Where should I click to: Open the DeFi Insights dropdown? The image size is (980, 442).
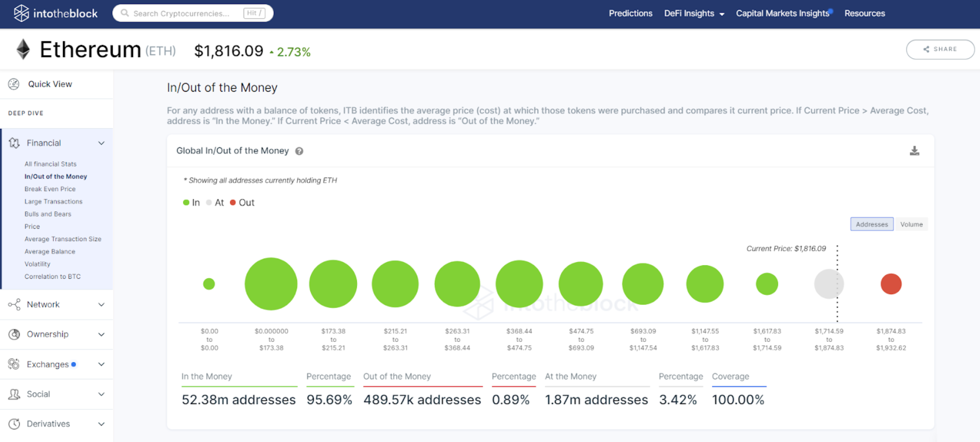click(x=694, y=13)
